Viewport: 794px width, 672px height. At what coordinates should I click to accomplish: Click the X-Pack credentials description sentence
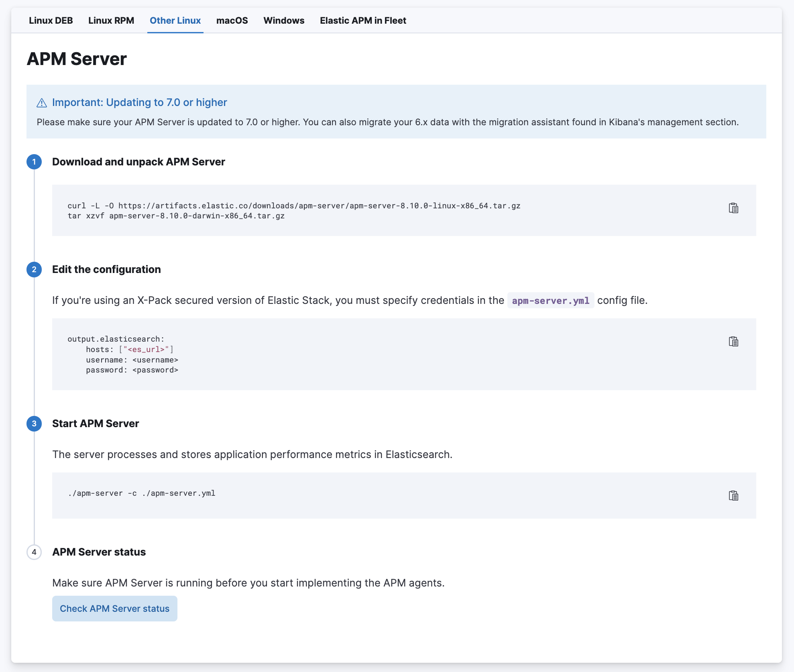pos(350,300)
